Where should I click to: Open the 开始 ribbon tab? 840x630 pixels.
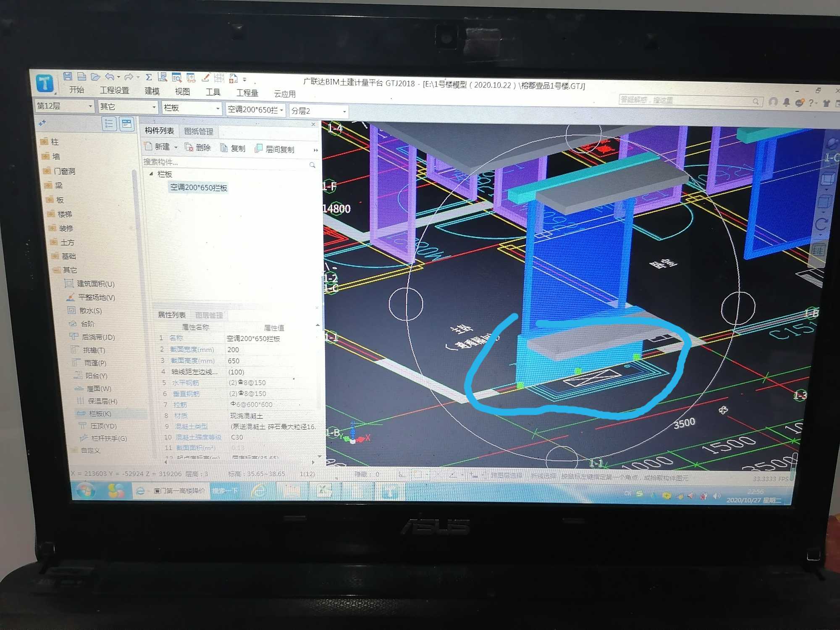click(76, 89)
